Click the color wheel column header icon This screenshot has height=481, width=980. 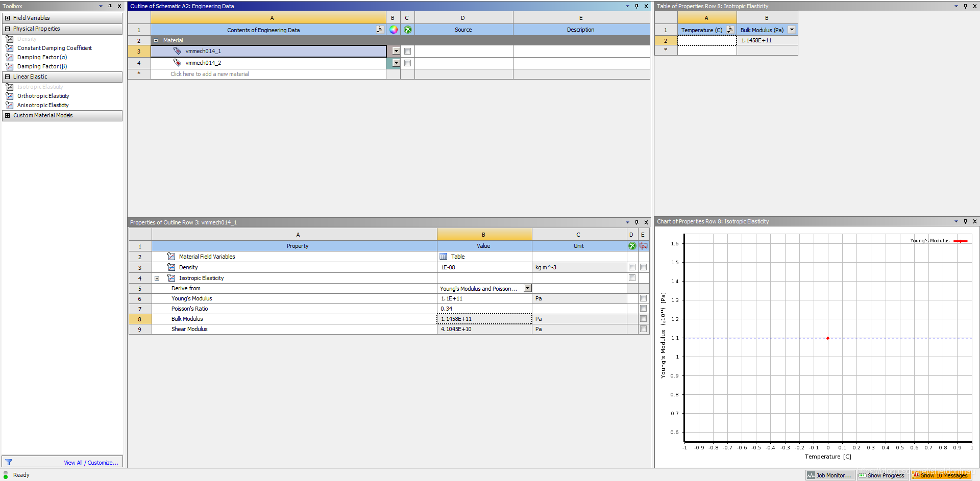click(393, 30)
